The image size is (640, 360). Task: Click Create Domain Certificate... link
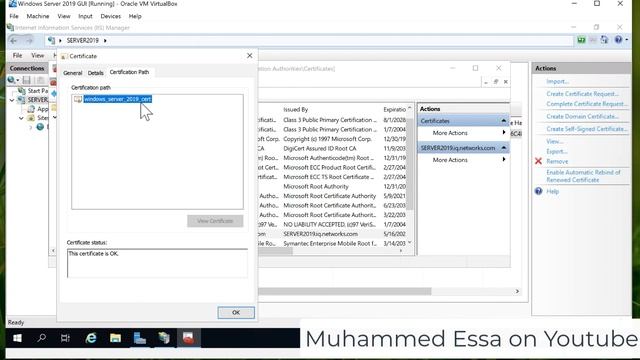point(582,116)
